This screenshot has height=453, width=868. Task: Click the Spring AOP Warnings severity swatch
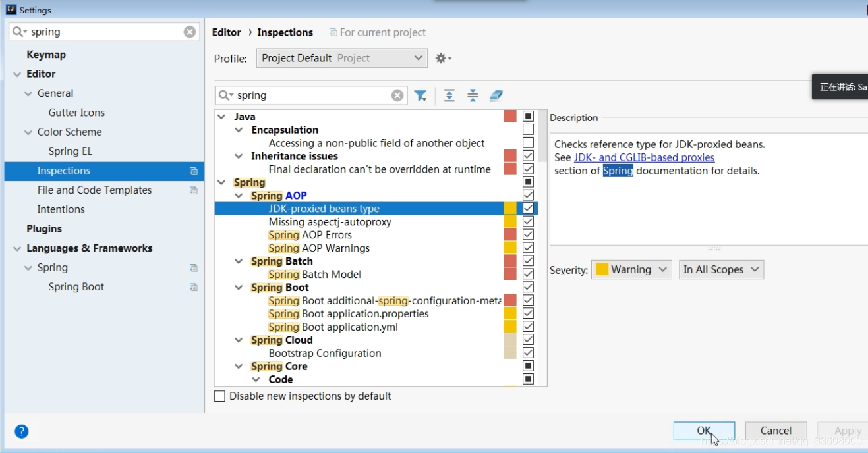(510, 248)
